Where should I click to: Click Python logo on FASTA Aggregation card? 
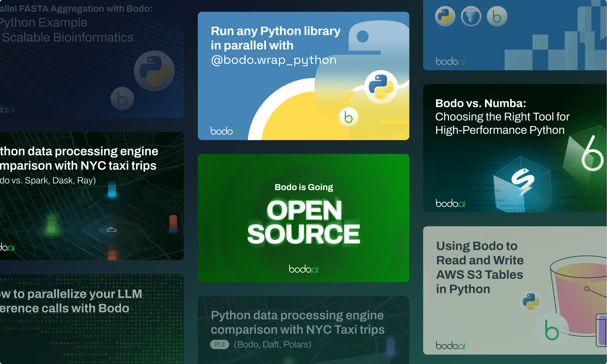click(154, 71)
